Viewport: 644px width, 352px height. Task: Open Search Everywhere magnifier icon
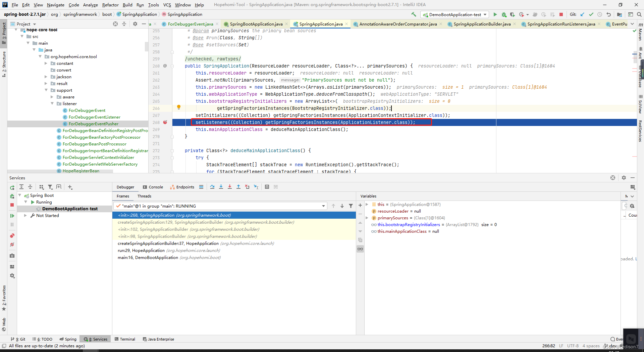coord(639,14)
